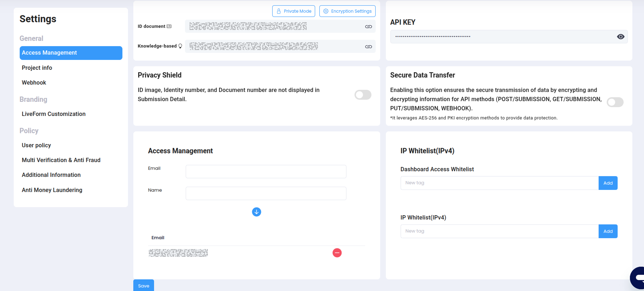Open User policy page

pos(36,145)
